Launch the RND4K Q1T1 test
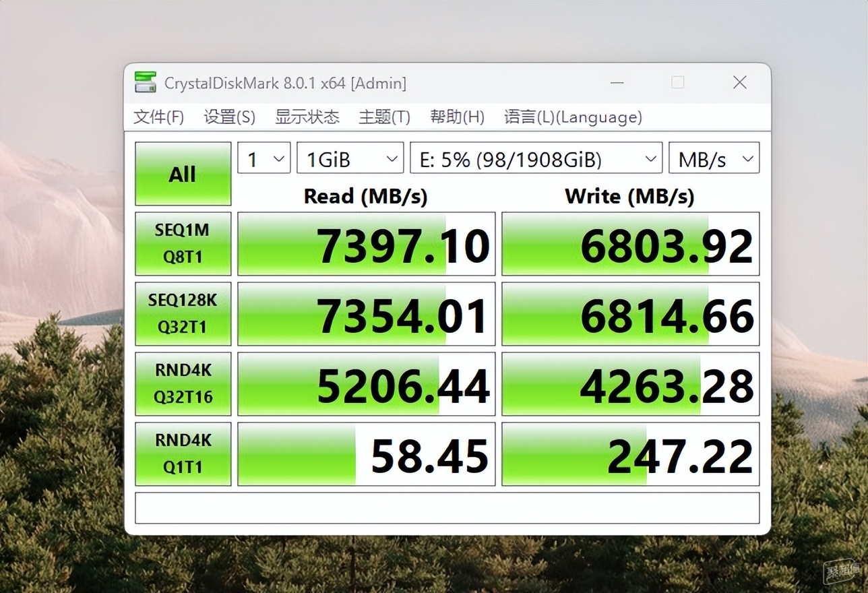This screenshot has height=593, width=868. 183,454
